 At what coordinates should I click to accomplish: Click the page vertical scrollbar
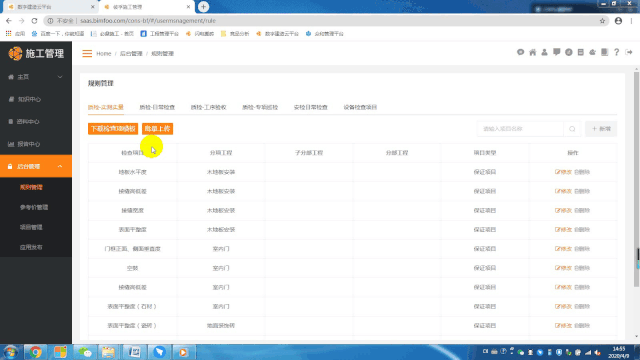click(636, 180)
